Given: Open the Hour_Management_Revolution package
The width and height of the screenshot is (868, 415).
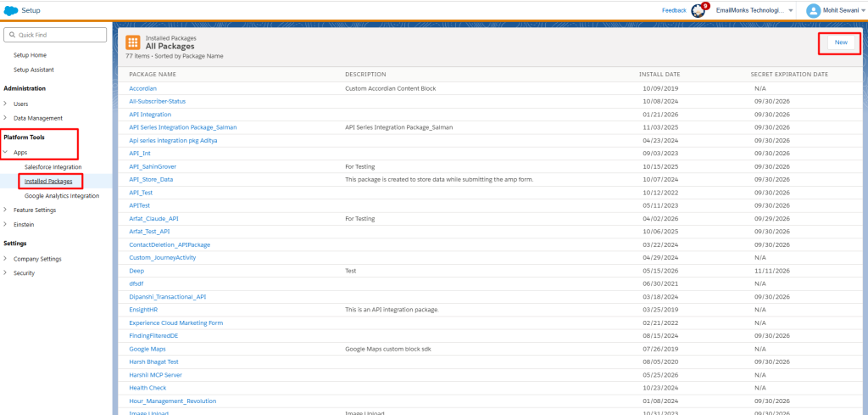Looking at the screenshot, I should (x=173, y=401).
